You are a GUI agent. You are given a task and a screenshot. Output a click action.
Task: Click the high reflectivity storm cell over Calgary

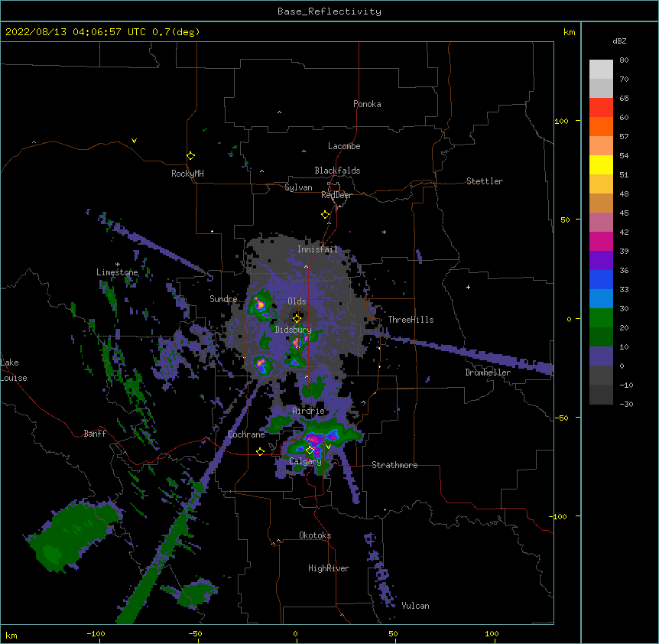click(315, 443)
